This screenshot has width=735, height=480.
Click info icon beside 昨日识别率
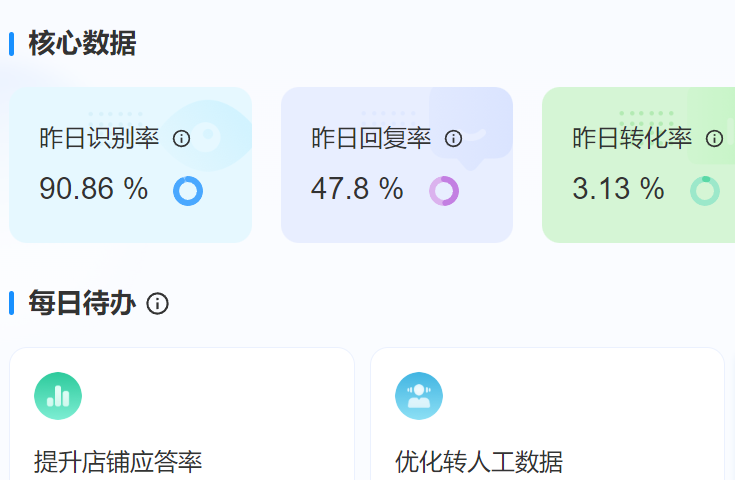(x=181, y=139)
